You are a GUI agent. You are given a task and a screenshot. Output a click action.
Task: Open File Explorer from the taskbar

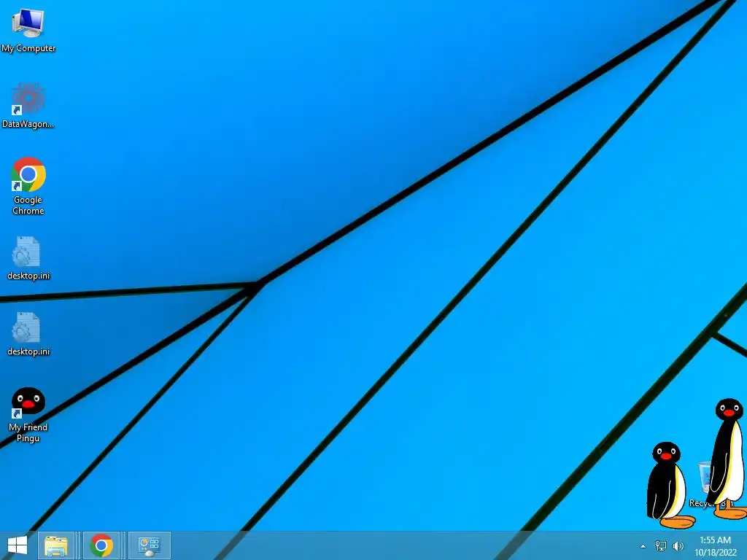[x=55, y=545]
